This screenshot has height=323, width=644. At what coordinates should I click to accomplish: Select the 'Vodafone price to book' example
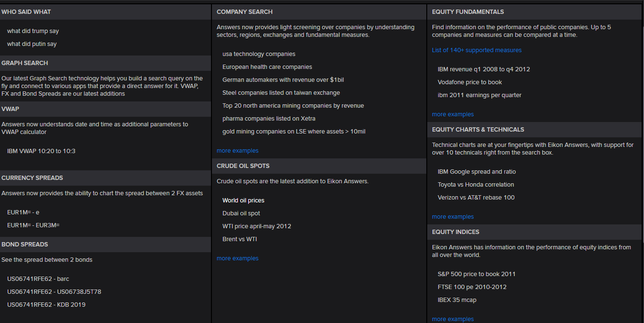(x=470, y=82)
